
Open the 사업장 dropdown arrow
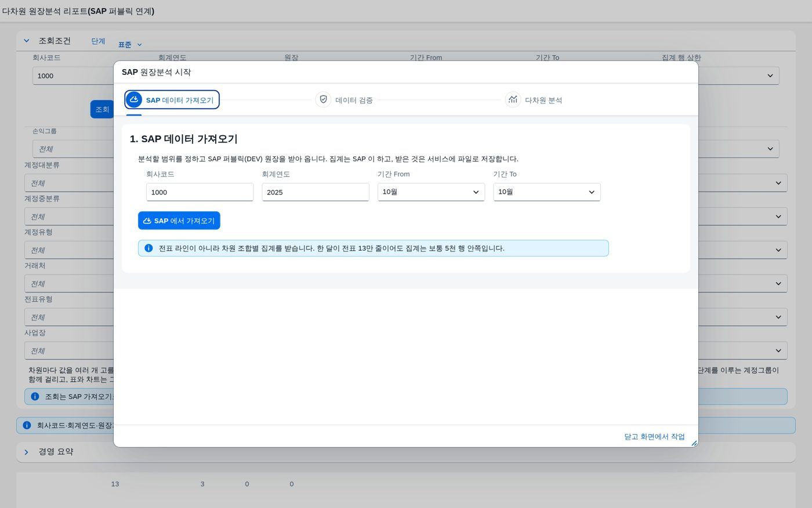(778, 351)
